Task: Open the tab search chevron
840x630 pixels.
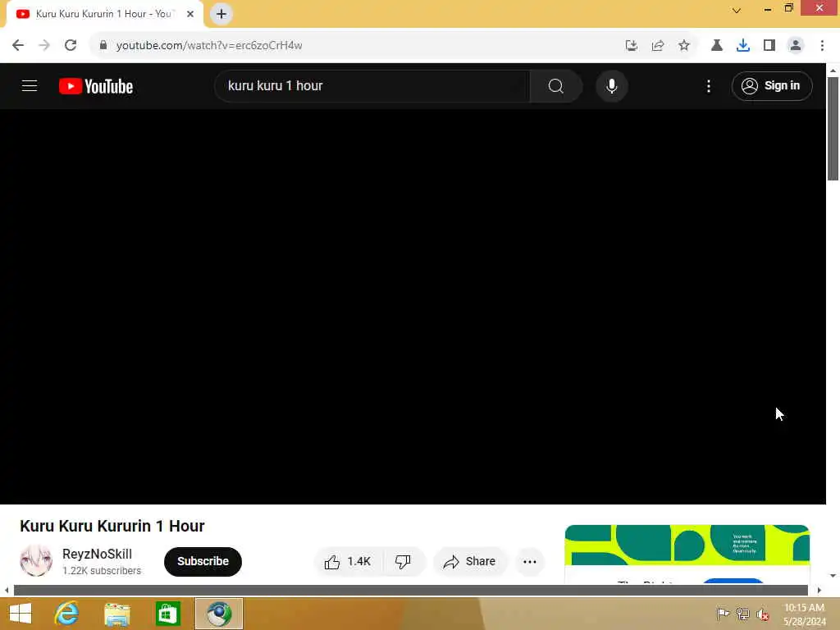Action: click(737, 10)
